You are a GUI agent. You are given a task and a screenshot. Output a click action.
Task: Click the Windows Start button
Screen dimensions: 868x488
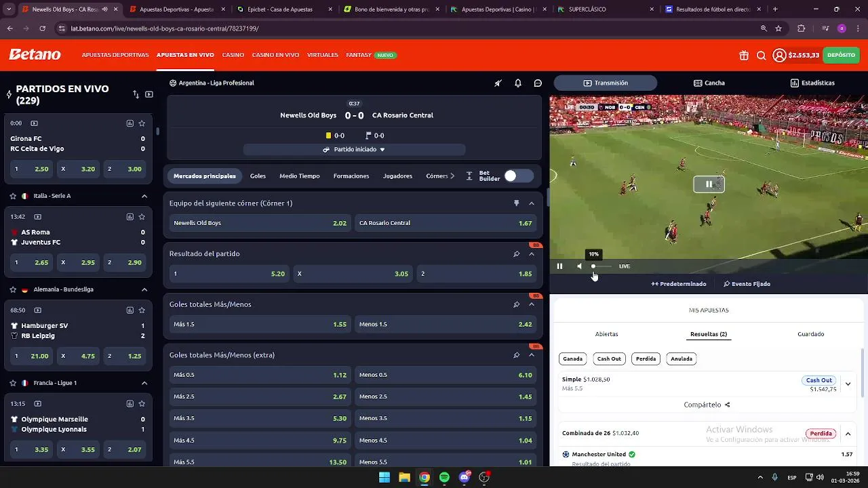tap(384, 477)
